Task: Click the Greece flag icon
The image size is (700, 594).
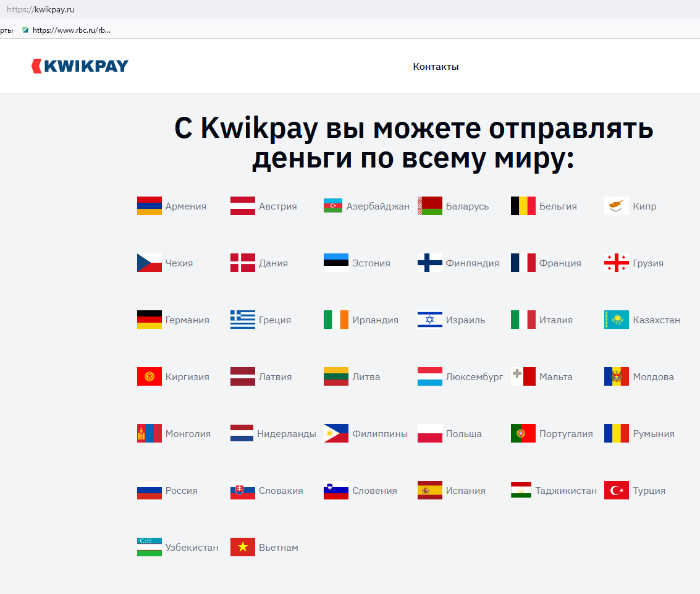Action: tap(243, 320)
